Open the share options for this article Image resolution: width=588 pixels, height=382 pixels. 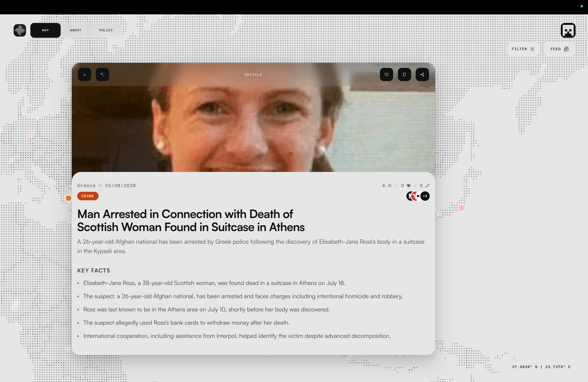pos(422,75)
